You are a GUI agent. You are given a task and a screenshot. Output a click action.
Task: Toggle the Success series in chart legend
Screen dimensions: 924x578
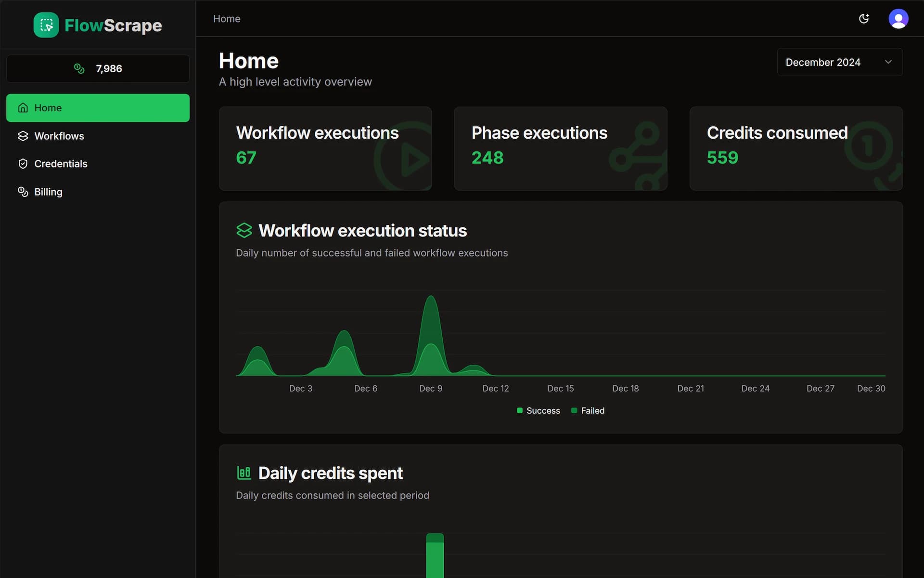click(x=538, y=410)
